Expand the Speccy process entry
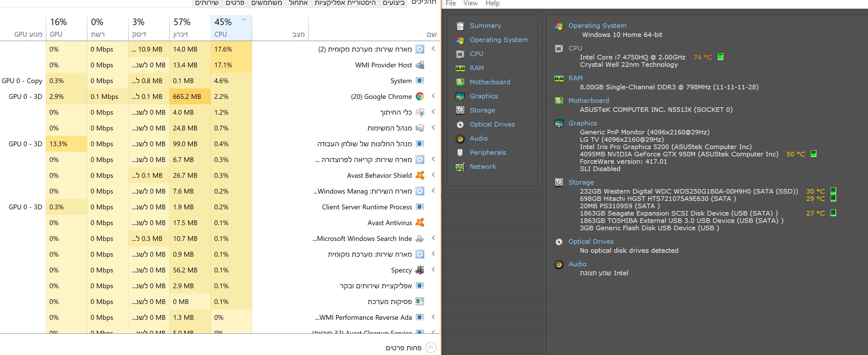 click(x=433, y=270)
